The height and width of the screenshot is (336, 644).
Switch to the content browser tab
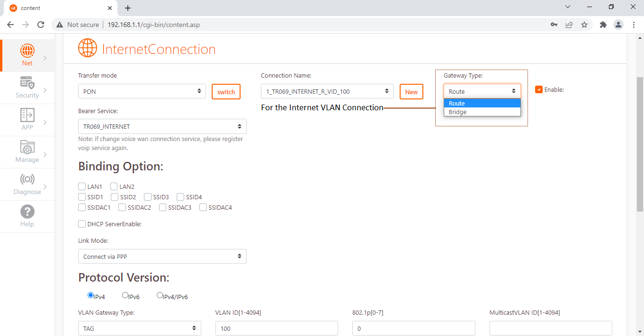[x=57, y=8]
